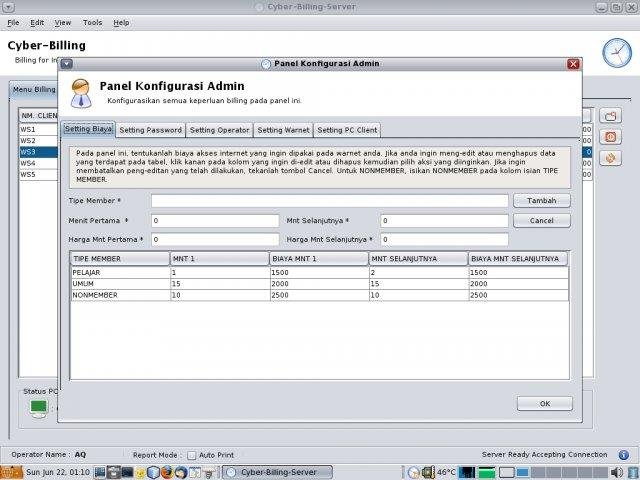Click the orange refresh arrow icon button
The width and height of the screenshot is (640, 480).
610,158
